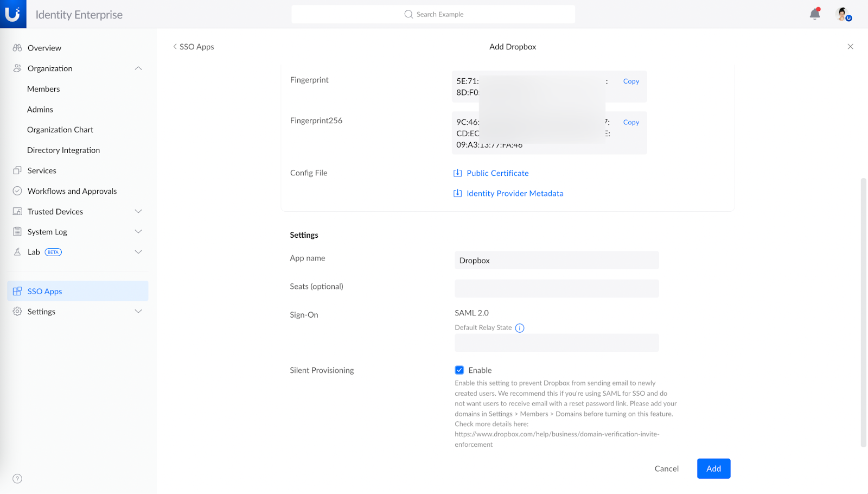
Task: Open the notifications bell
Action: pos(815,14)
